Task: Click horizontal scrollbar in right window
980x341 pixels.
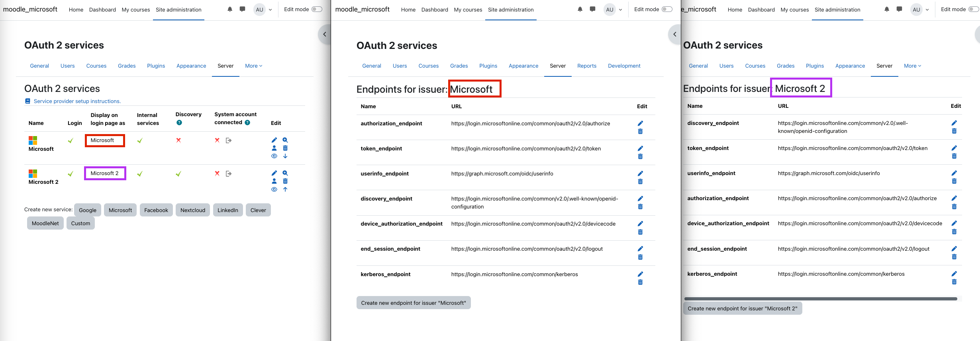Action: coord(821,299)
